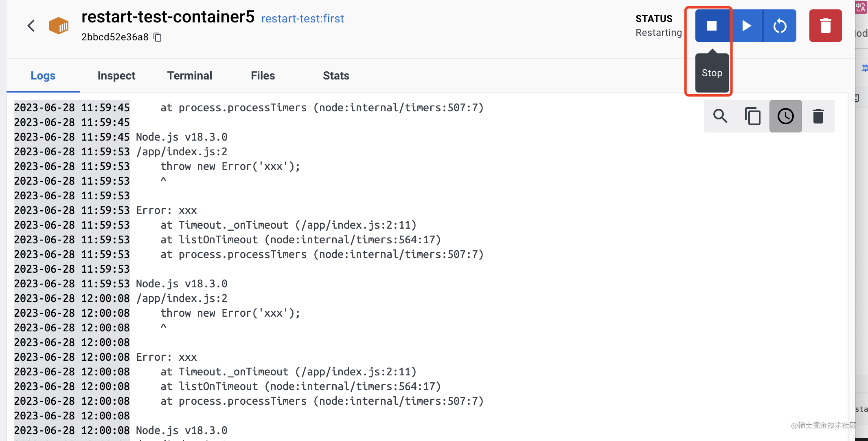
Task: Select the Logs tab
Action: [43, 76]
